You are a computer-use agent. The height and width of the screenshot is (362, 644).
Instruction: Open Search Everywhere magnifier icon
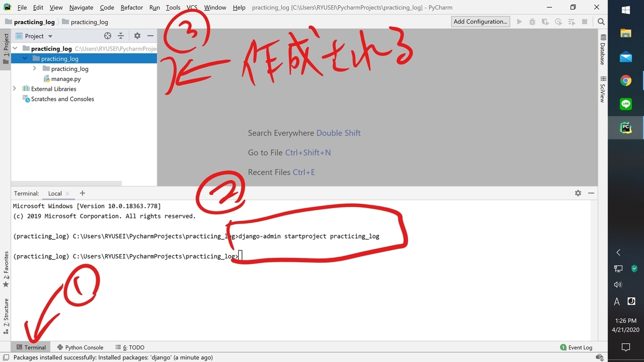[x=601, y=22]
